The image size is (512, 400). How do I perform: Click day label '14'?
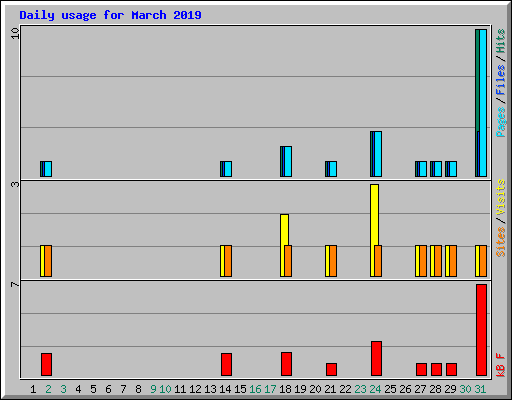point(225,389)
